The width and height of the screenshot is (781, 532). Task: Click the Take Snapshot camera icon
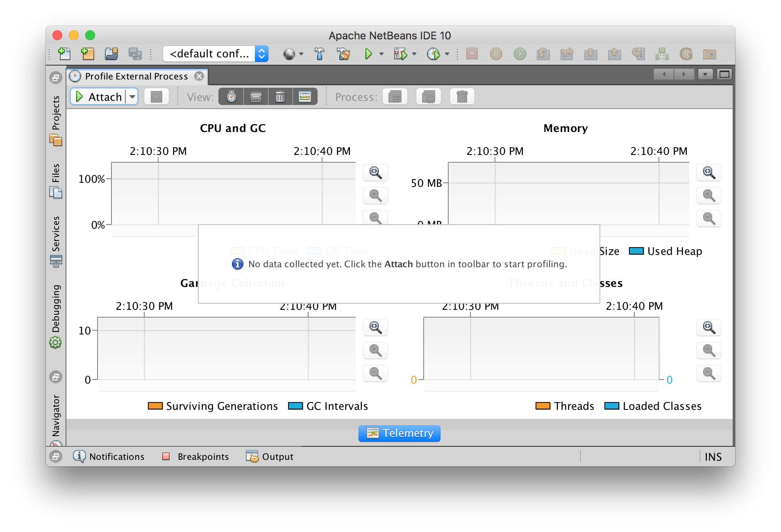[710, 54]
